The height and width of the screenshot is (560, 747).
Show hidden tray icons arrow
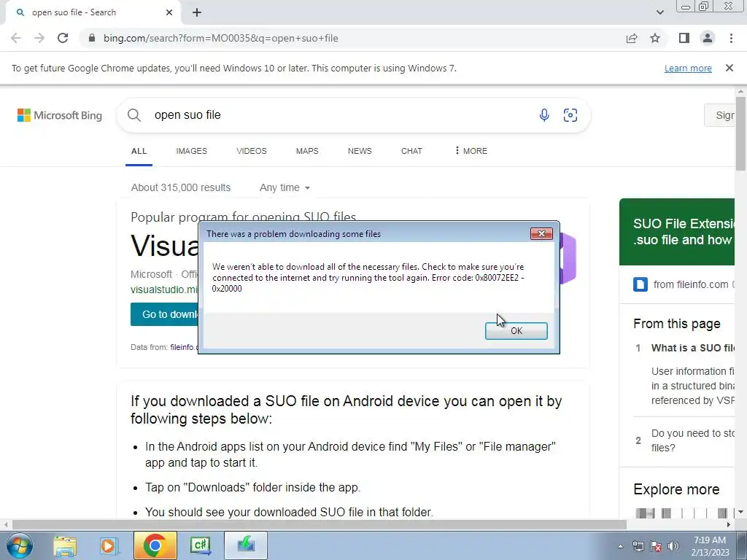620,547
